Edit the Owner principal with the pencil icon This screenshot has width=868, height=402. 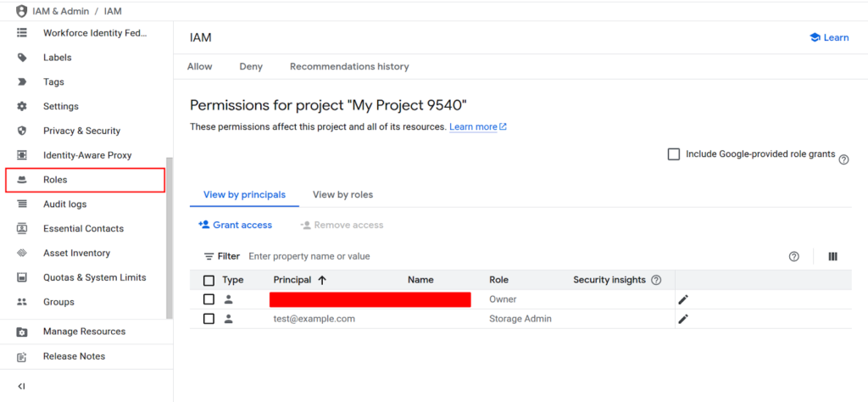click(684, 299)
